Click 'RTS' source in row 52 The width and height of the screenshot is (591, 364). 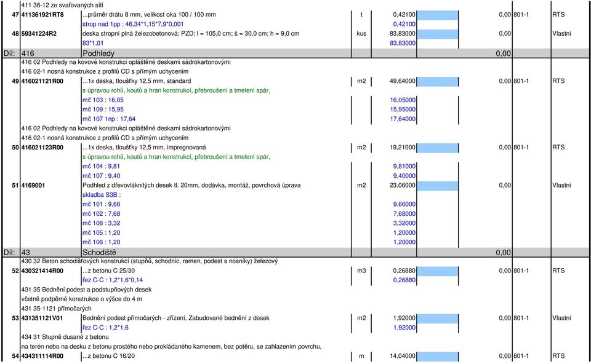(x=558, y=271)
